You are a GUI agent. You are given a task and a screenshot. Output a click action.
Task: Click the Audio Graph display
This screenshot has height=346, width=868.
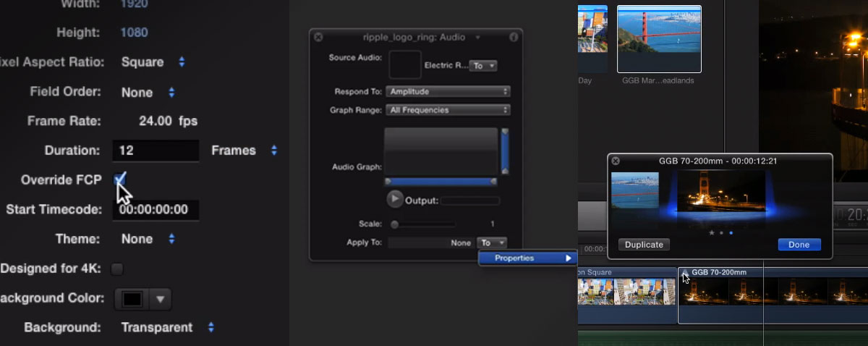point(441,151)
